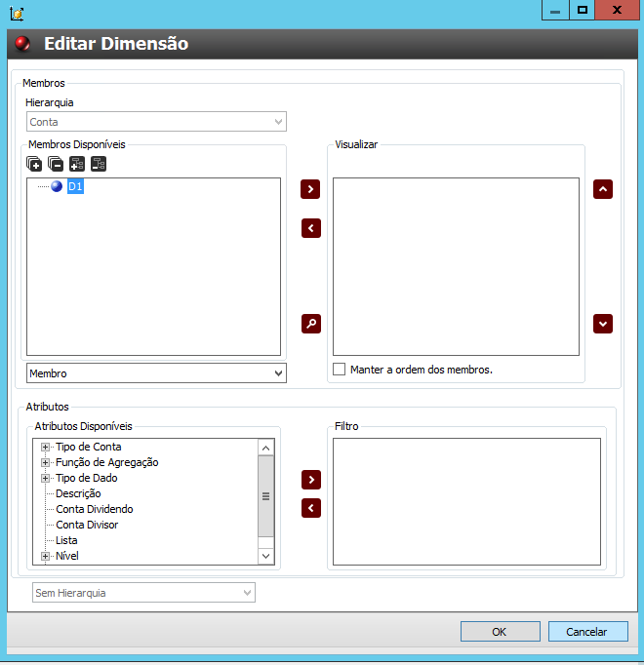Click the Cancelar button
The width and height of the screenshot is (644, 665).
point(587,632)
